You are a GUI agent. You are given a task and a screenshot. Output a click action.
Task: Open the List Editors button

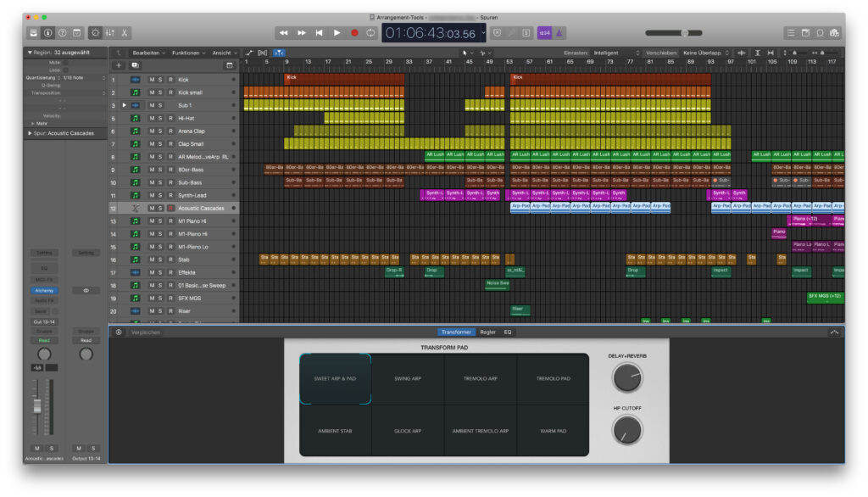(x=791, y=33)
